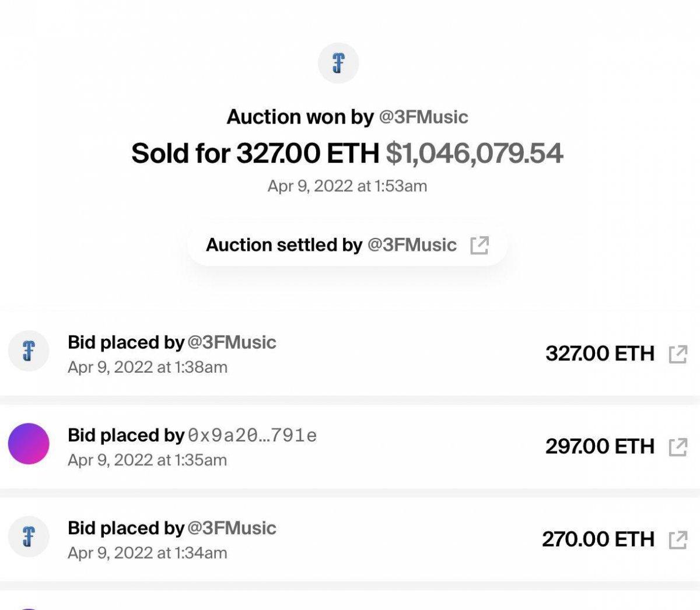The image size is (700, 610).
Task: Select the 327.00 ETH amount in the top bid
Action: [x=600, y=353]
